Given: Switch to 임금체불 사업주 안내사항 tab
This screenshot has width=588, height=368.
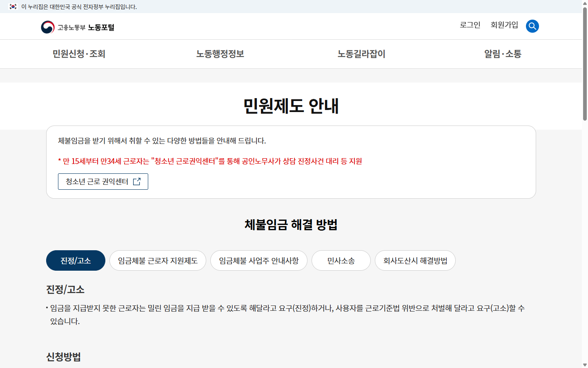Looking at the screenshot, I should (x=259, y=260).
